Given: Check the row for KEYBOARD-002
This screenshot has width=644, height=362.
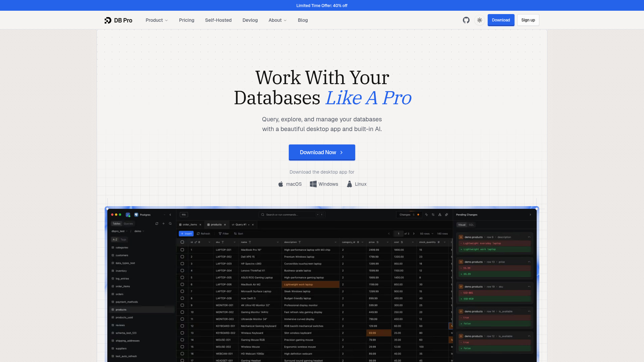Looking at the screenshot, I should [182, 333].
